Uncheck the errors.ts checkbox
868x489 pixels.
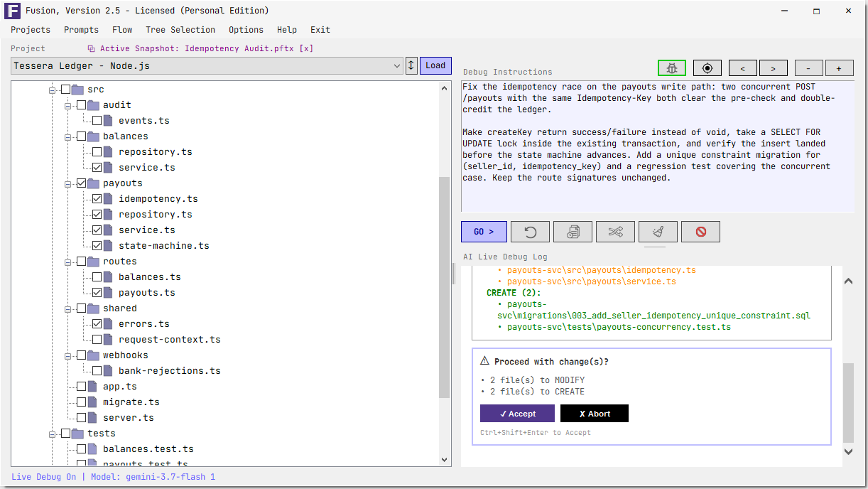pyautogui.click(x=97, y=324)
